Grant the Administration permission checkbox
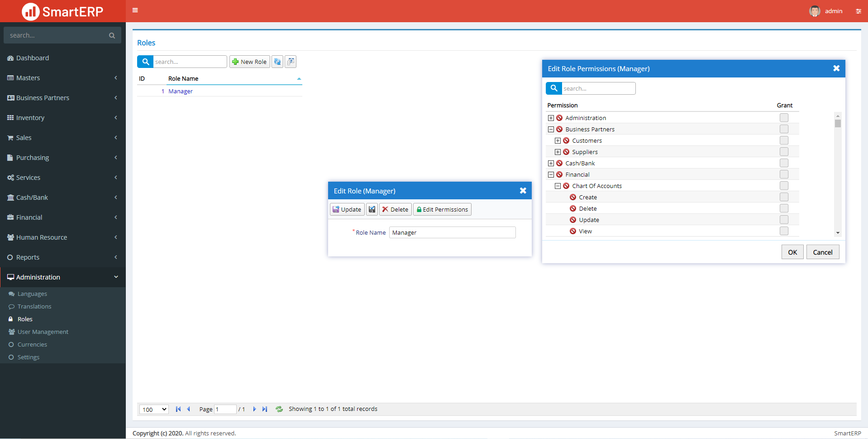Viewport: 868px width, 439px height. [x=784, y=118]
